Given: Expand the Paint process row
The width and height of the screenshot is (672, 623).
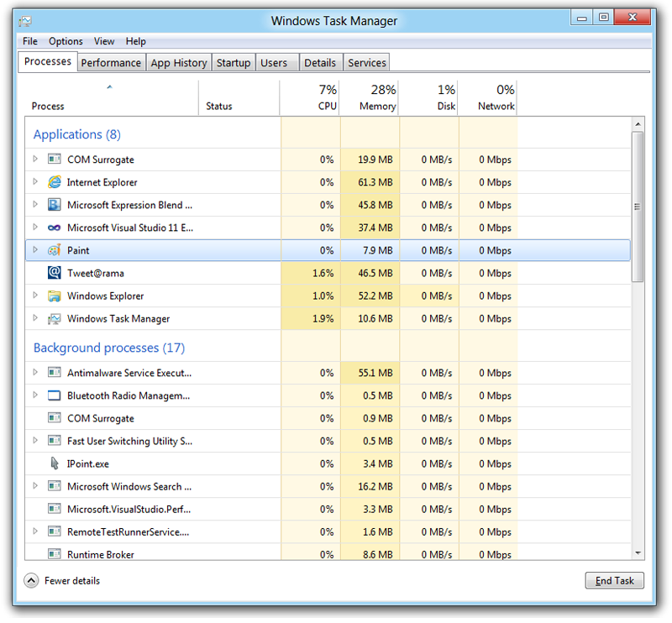Looking at the screenshot, I should click(34, 250).
